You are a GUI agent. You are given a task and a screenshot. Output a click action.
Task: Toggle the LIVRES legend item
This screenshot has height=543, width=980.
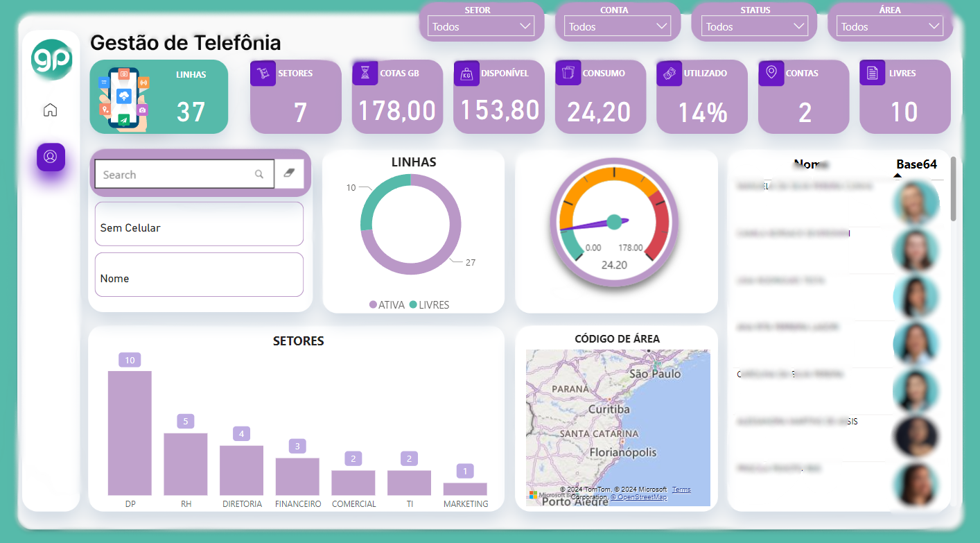click(430, 305)
